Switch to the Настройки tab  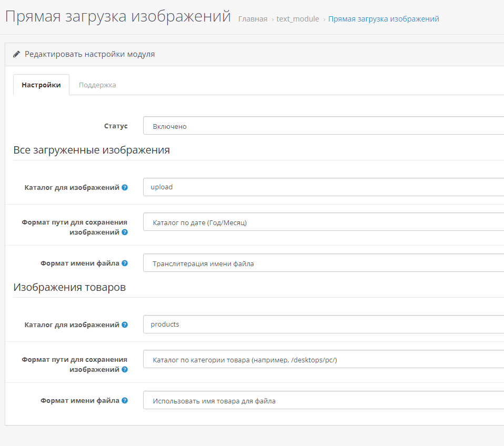[x=41, y=85]
